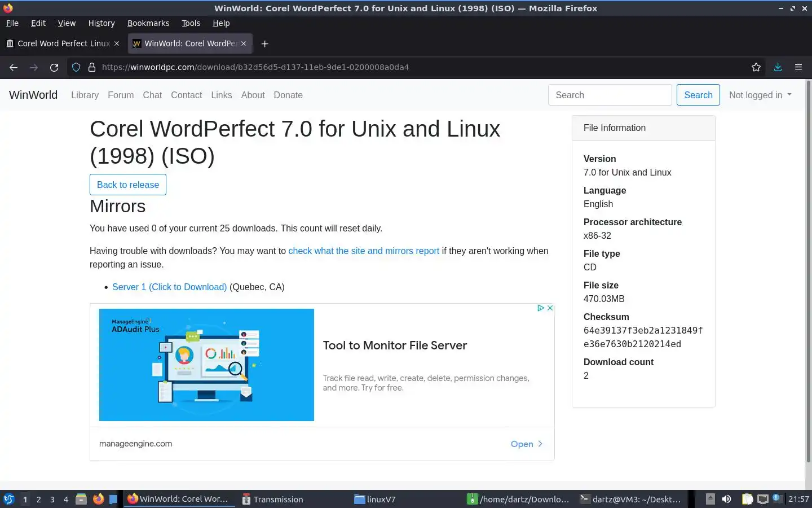Click the taskbar clock showing 21:57
Screen dimensions: 812x508
[798, 499]
